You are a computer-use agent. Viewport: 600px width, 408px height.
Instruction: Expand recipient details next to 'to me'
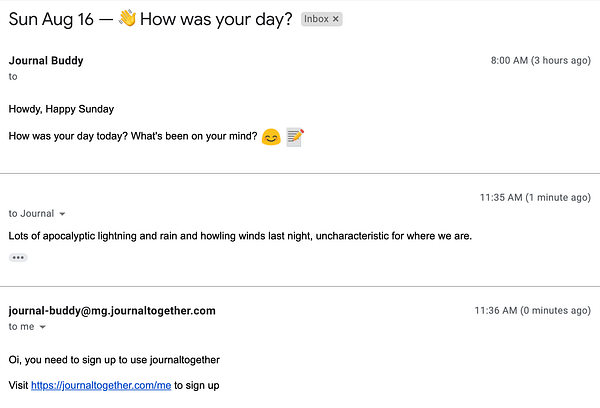43,327
